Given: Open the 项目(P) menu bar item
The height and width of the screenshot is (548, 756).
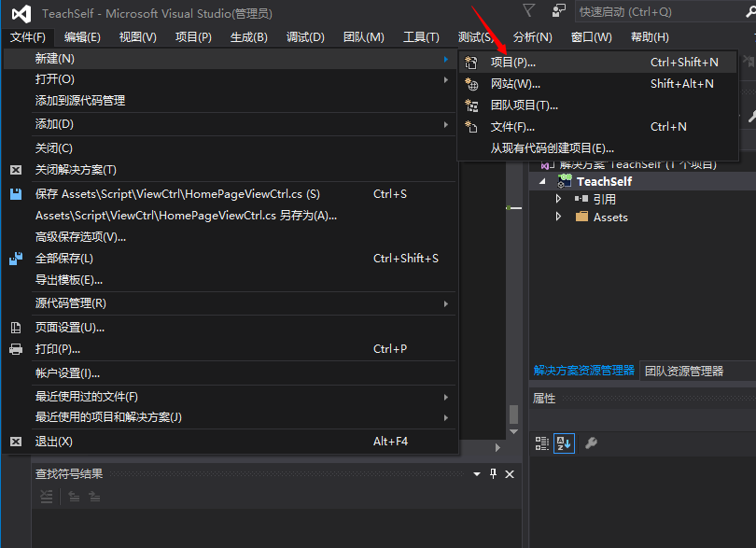Looking at the screenshot, I should [193, 37].
